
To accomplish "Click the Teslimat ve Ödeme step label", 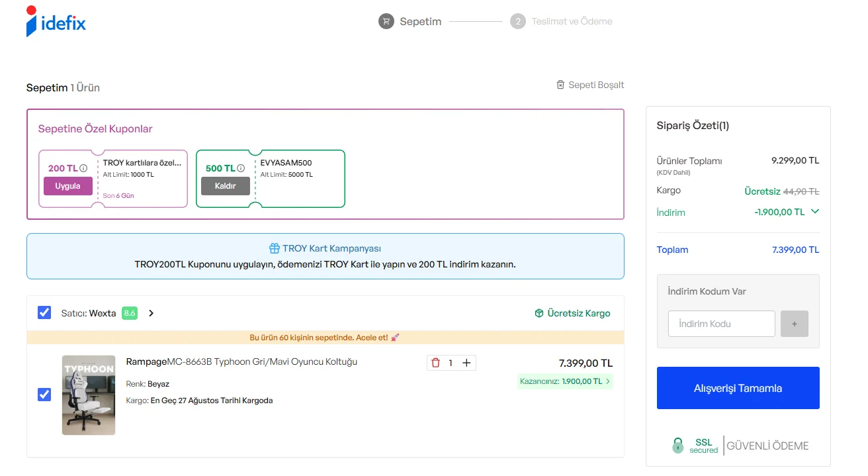I will pos(572,21).
